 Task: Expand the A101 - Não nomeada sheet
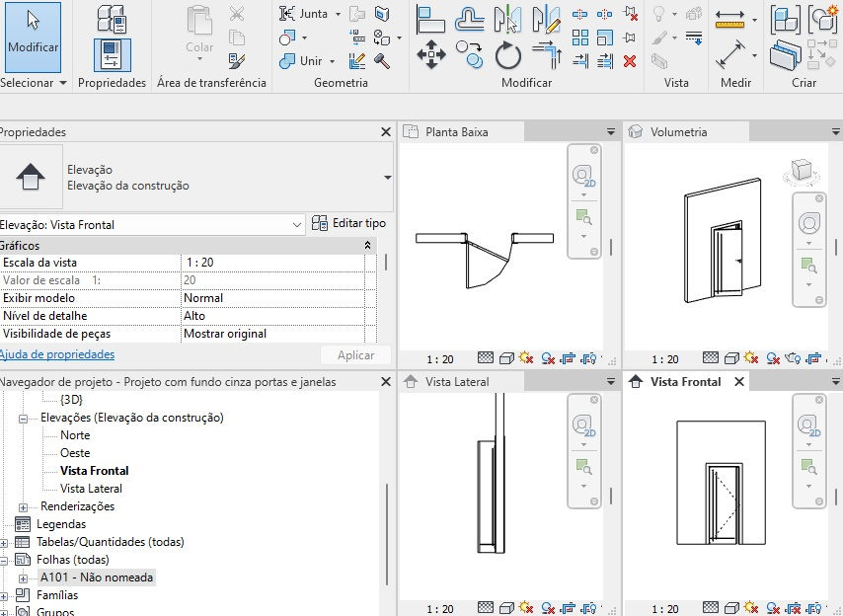23,578
